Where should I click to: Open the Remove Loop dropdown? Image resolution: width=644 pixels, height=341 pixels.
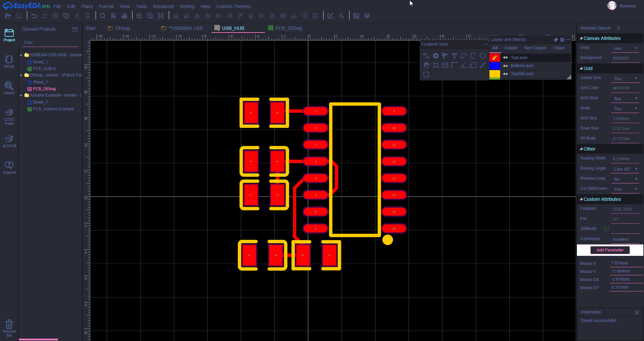[x=626, y=179]
